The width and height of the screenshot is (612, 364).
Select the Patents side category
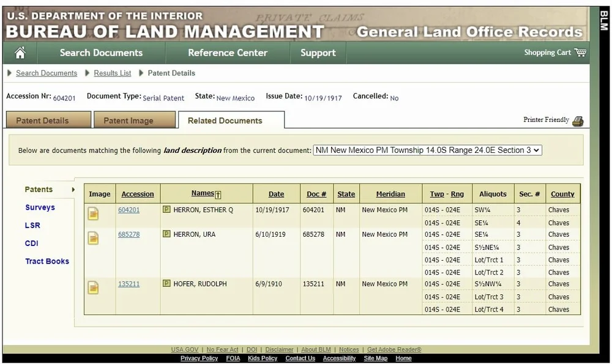39,189
